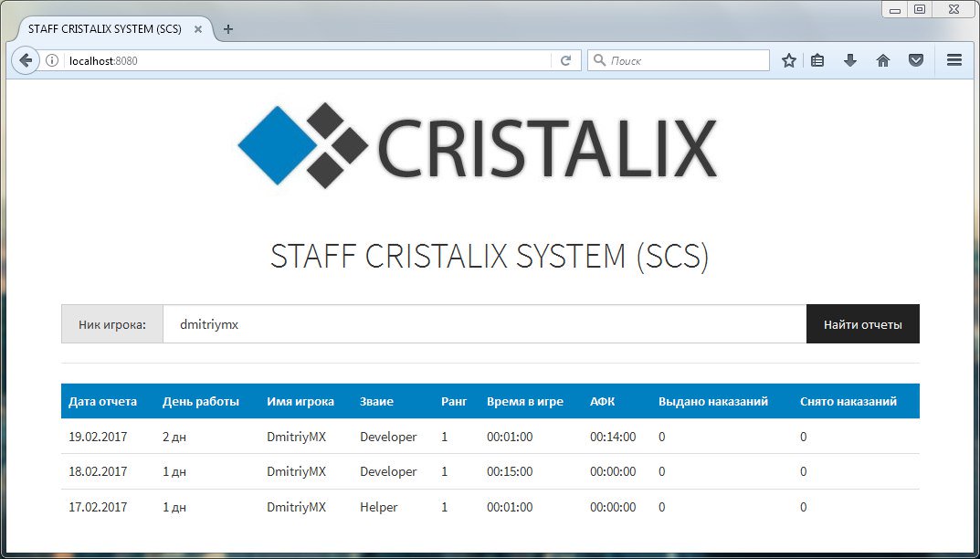
Task: Click the Дата отчета column header
Action: 102,401
